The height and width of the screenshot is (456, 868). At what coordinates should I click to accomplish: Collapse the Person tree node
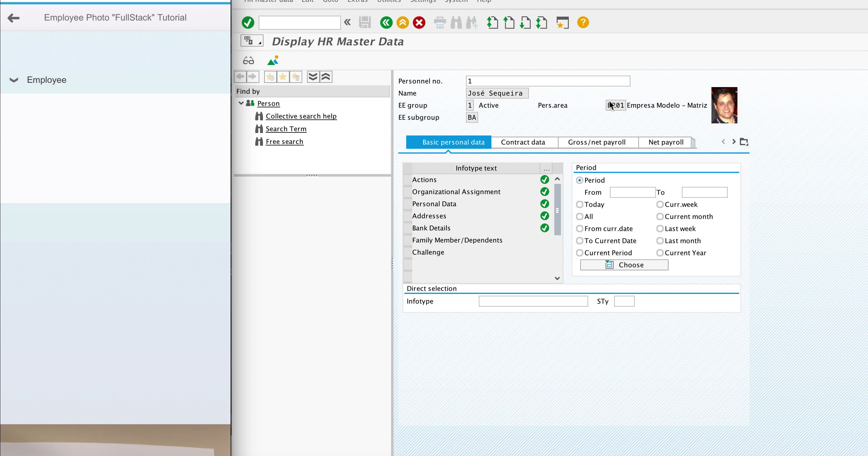(x=241, y=103)
